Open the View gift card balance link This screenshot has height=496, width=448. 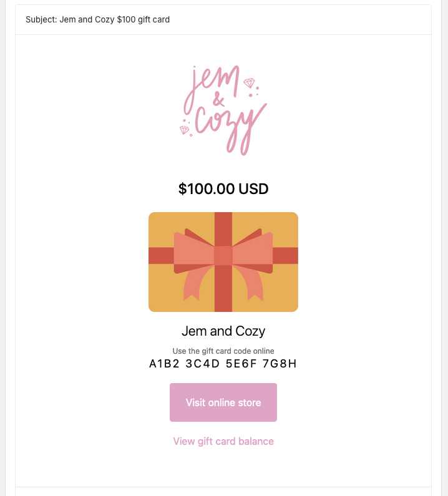[x=223, y=441]
